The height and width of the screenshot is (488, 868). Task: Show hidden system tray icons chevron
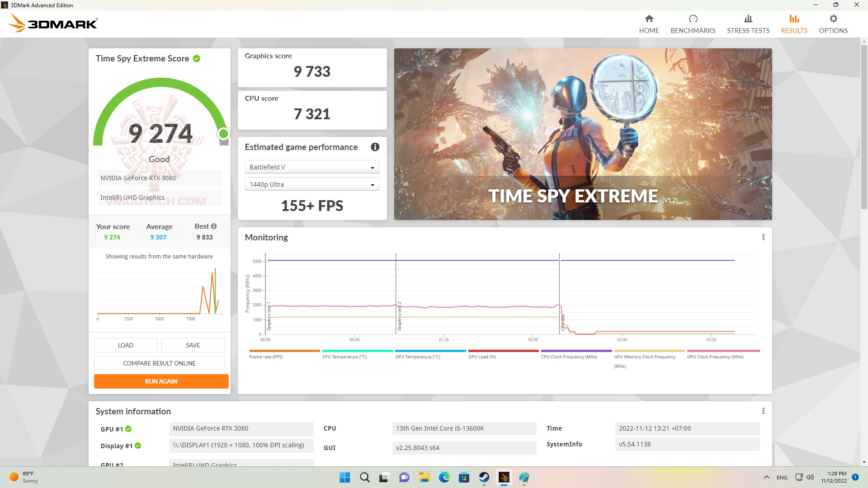point(766,477)
